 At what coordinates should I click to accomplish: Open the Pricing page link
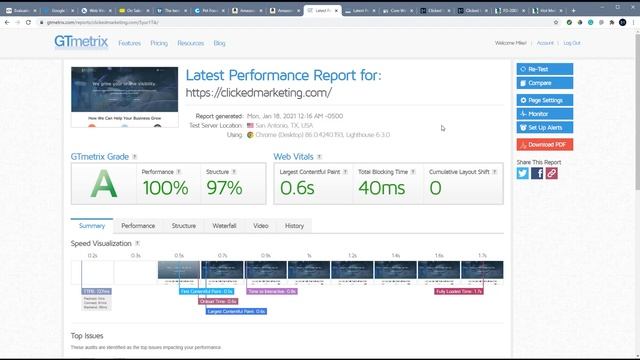tap(159, 43)
